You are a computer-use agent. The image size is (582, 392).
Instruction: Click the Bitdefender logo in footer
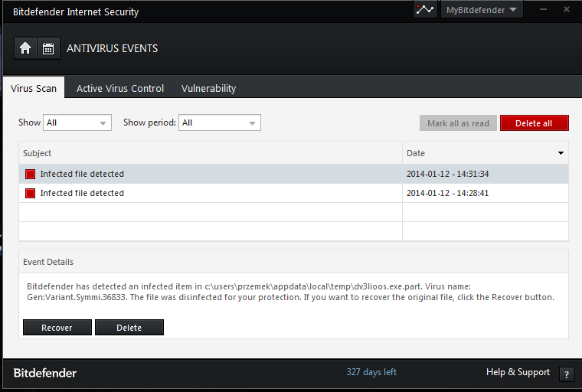click(x=45, y=373)
